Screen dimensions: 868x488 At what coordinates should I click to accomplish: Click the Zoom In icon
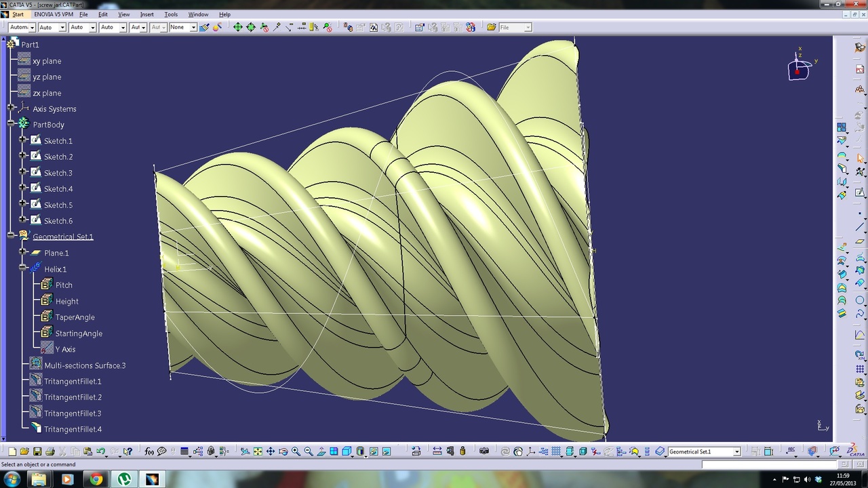(296, 451)
